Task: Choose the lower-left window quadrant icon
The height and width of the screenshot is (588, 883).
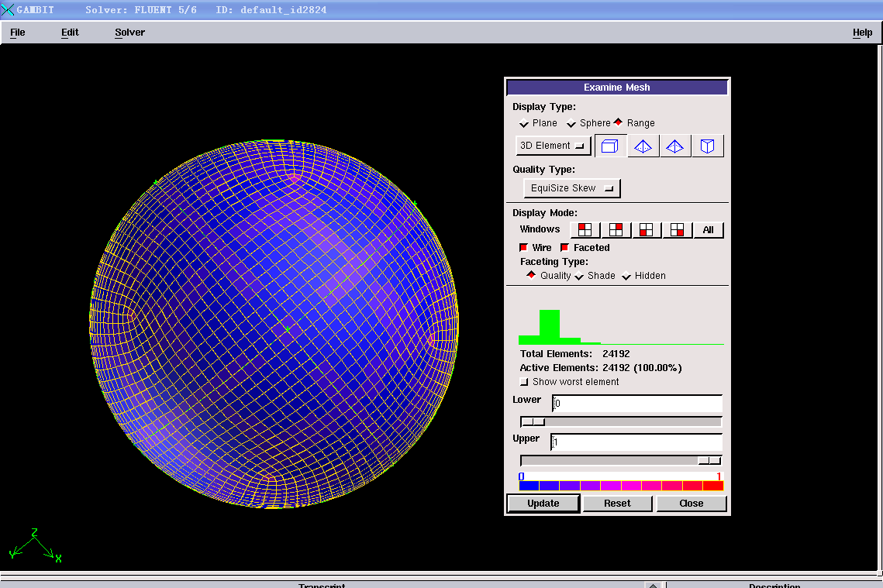Action: [x=647, y=230]
